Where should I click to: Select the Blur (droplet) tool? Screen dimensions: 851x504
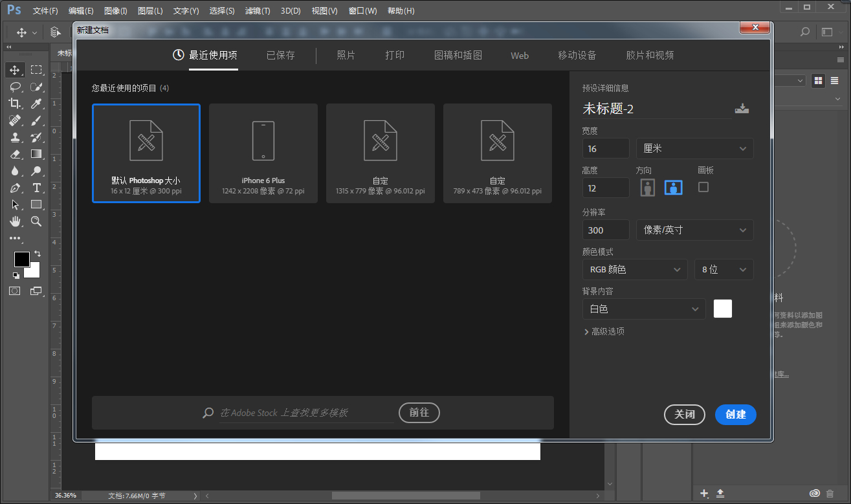(x=16, y=171)
